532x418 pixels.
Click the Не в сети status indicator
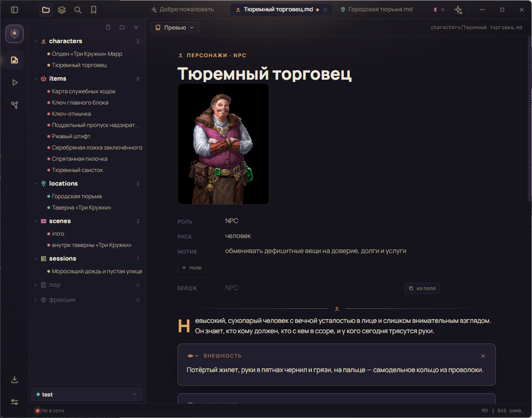[50, 411]
